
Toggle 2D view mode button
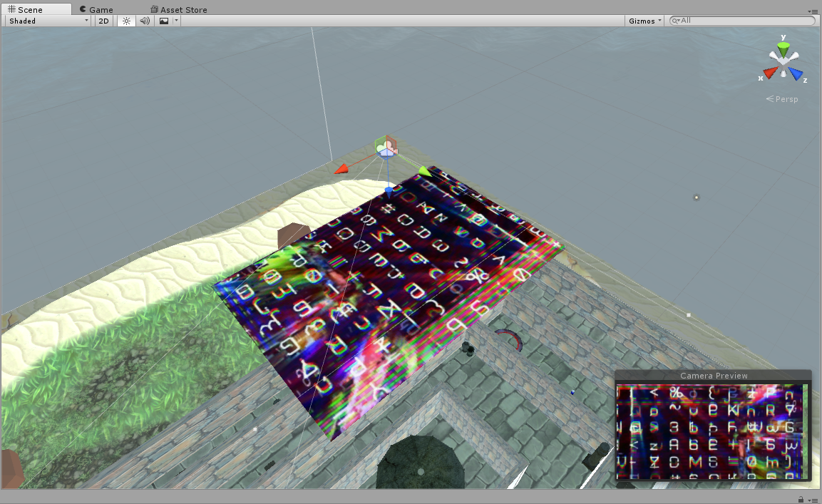pyautogui.click(x=104, y=21)
